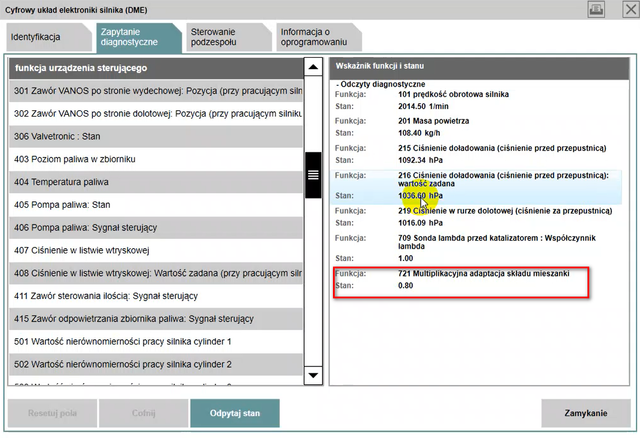Click the Cofnij button
The height and width of the screenshot is (438, 640).
coord(144,413)
